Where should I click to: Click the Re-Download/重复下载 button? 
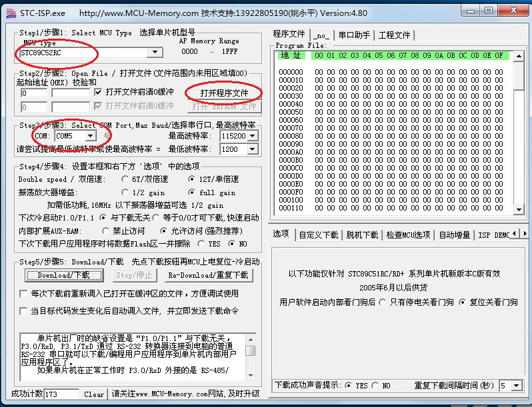pyautogui.click(x=209, y=275)
